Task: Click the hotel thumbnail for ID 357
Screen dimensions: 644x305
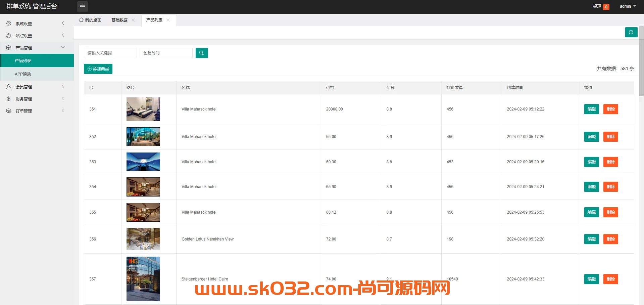Action: point(143,279)
